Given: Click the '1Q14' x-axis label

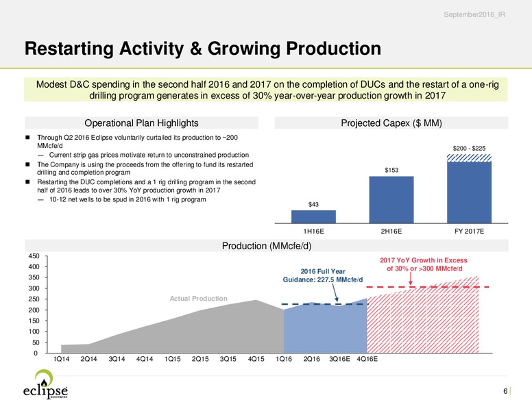Looking at the screenshot, I should coord(62,359).
